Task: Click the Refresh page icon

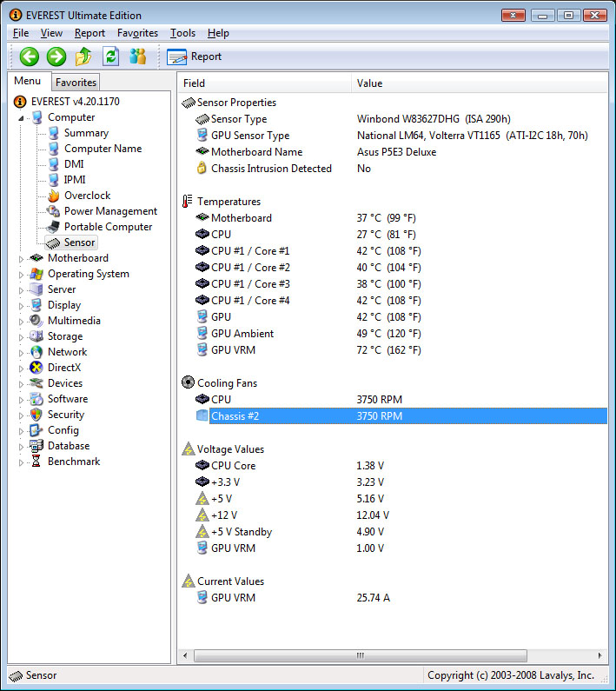Action: pyautogui.click(x=110, y=56)
